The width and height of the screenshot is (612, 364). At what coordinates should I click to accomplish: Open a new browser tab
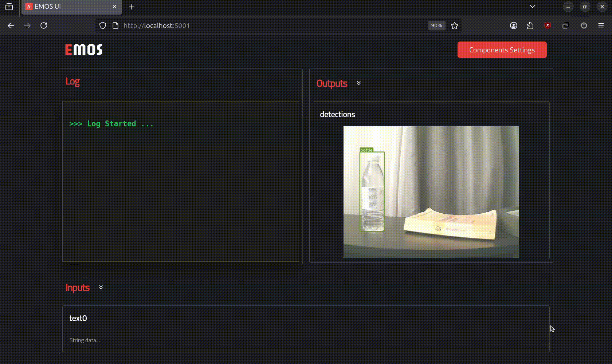click(132, 7)
